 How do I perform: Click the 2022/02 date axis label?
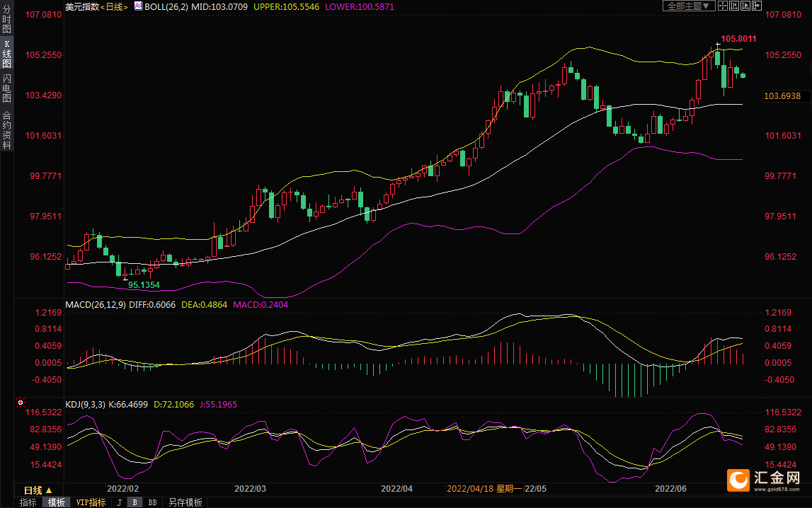(x=122, y=489)
